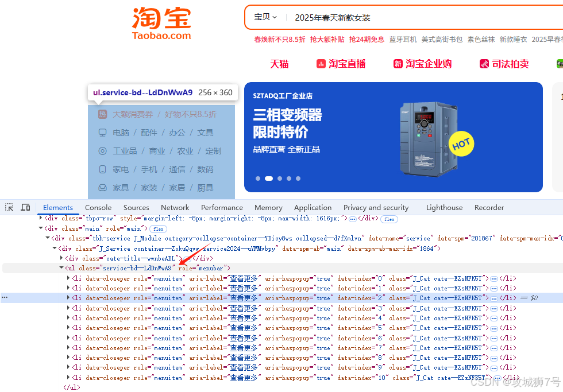Click the 三相变频器 banner image
Viewport: 563px width, 392px height.
coord(393,137)
